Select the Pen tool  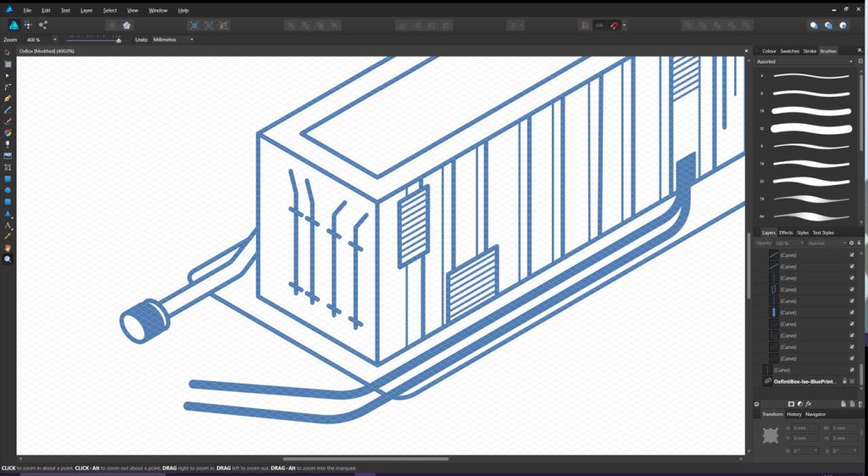pos(8,98)
